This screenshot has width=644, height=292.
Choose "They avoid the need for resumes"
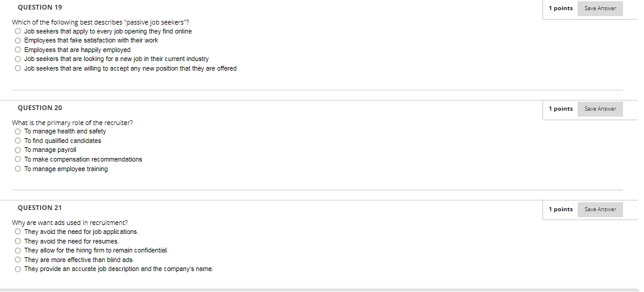pos(18,241)
